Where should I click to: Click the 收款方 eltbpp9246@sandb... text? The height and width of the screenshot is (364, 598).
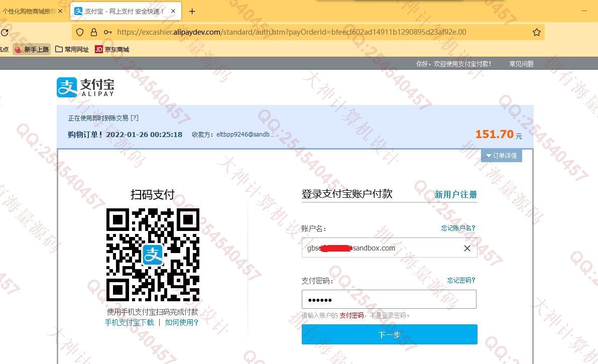pos(233,135)
